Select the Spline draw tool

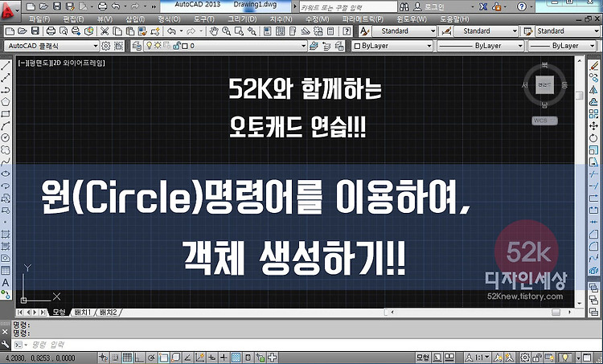pyautogui.click(x=6, y=162)
